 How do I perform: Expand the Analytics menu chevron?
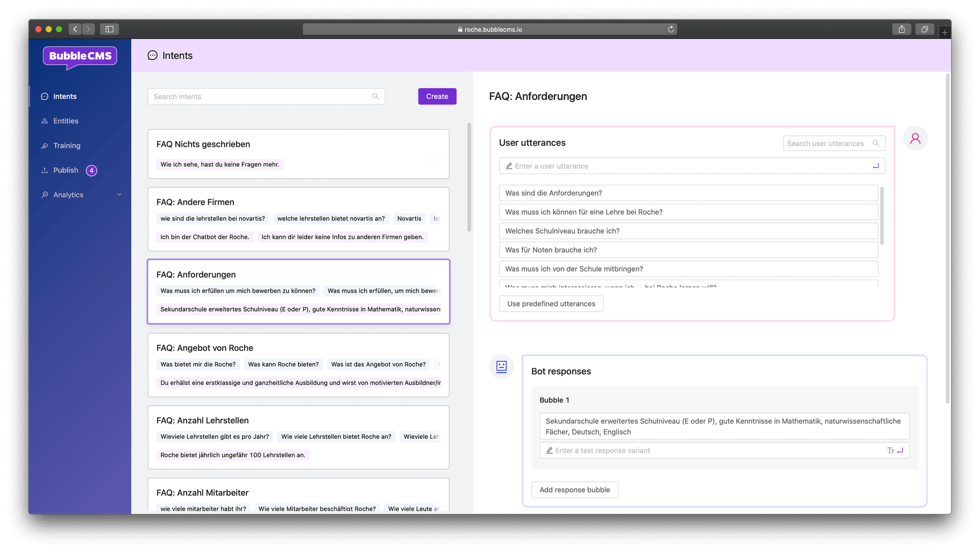[x=119, y=195]
